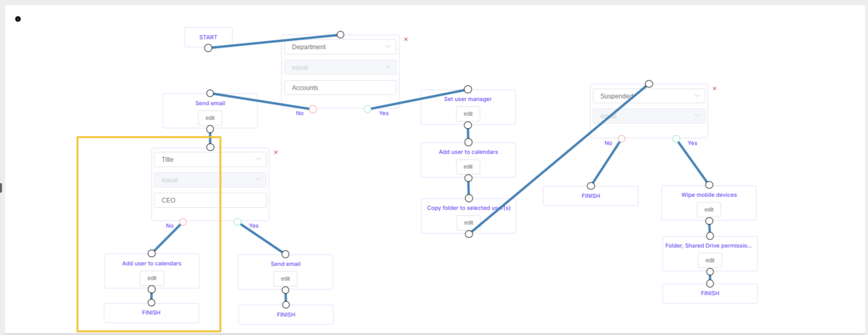
Task: Select the FINISH node under the No branch
Action: coord(591,195)
